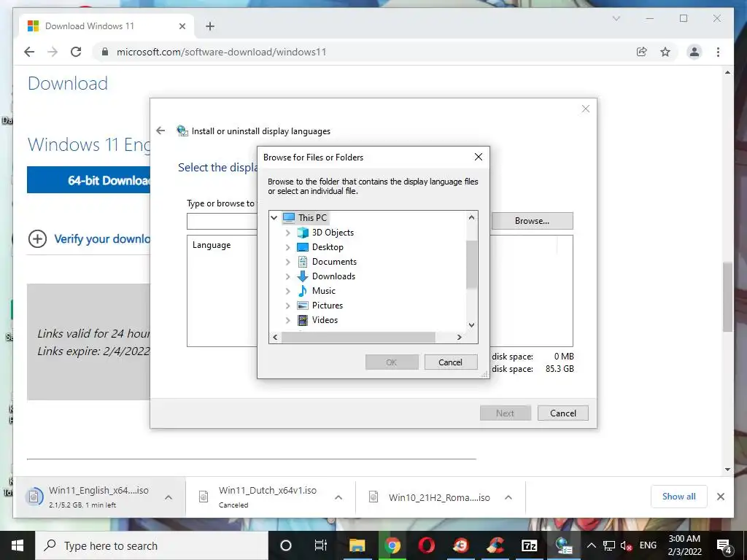Click the taskbar search box

pyautogui.click(x=152, y=545)
